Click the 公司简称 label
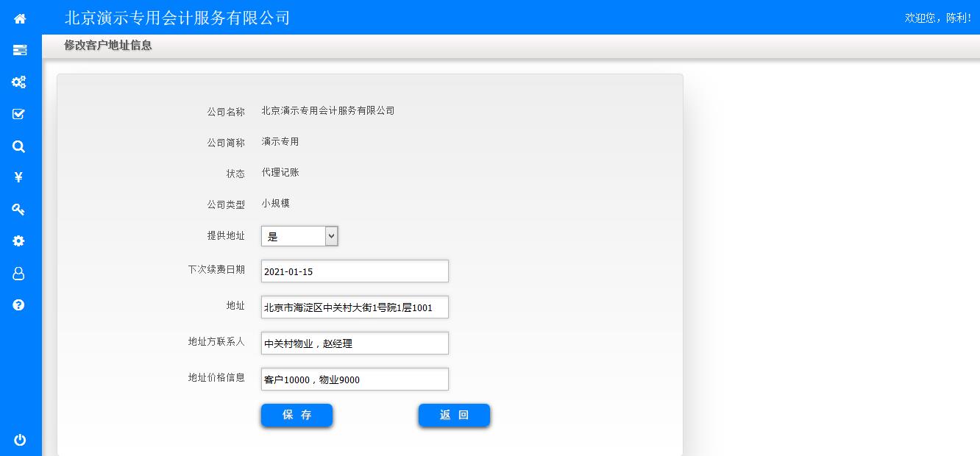 (226, 143)
